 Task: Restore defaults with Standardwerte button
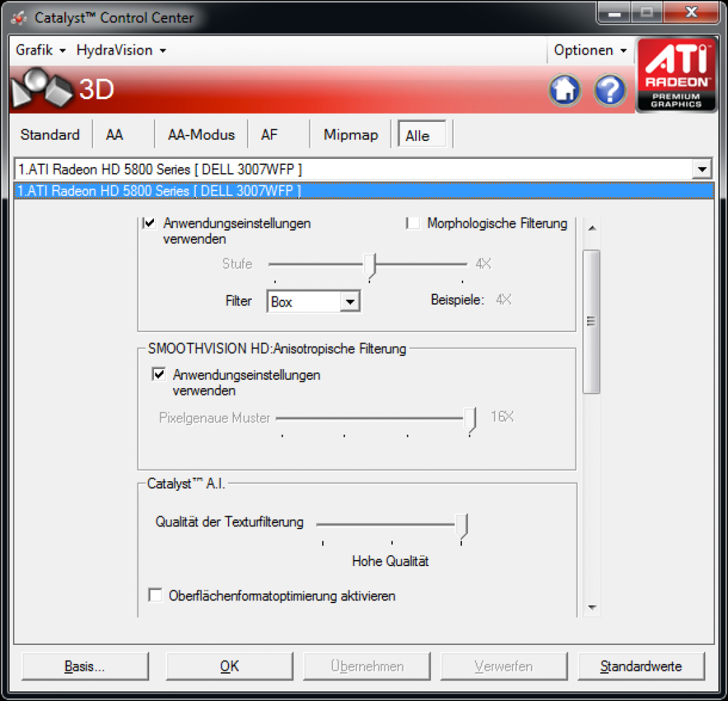[641, 666]
